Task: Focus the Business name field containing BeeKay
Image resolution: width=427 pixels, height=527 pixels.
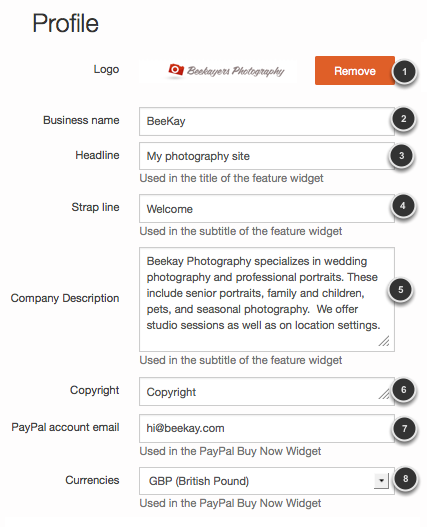Action: pyautogui.click(x=267, y=121)
